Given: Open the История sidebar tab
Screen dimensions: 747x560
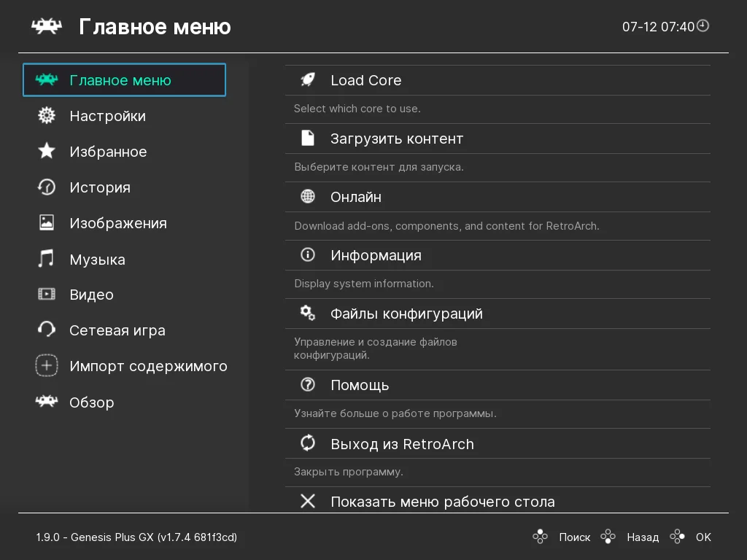Looking at the screenshot, I should (x=99, y=187).
